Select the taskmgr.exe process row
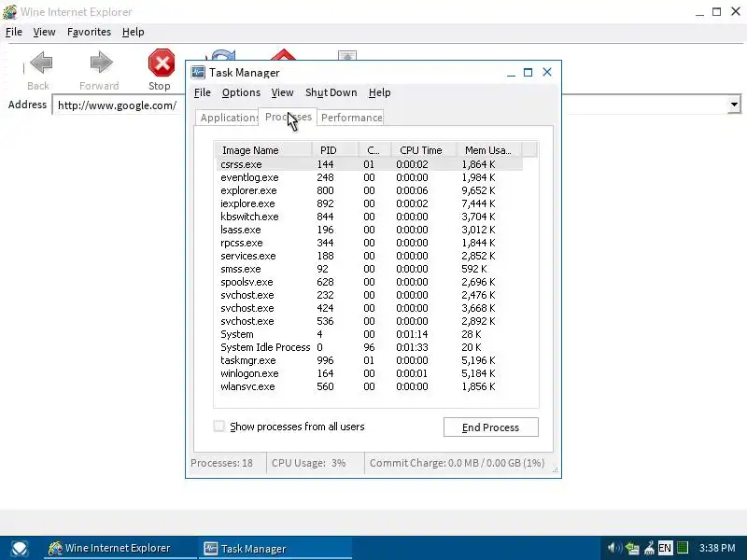 click(x=370, y=360)
